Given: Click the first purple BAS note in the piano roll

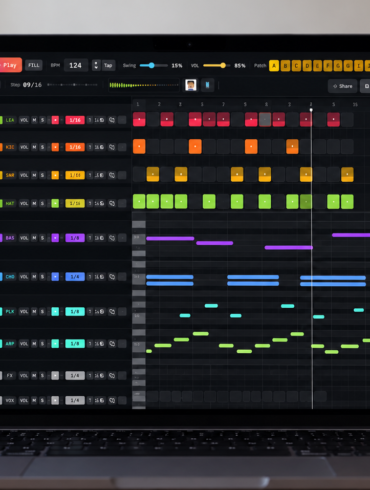Looking at the screenshot, I should [x=170, y=238].
